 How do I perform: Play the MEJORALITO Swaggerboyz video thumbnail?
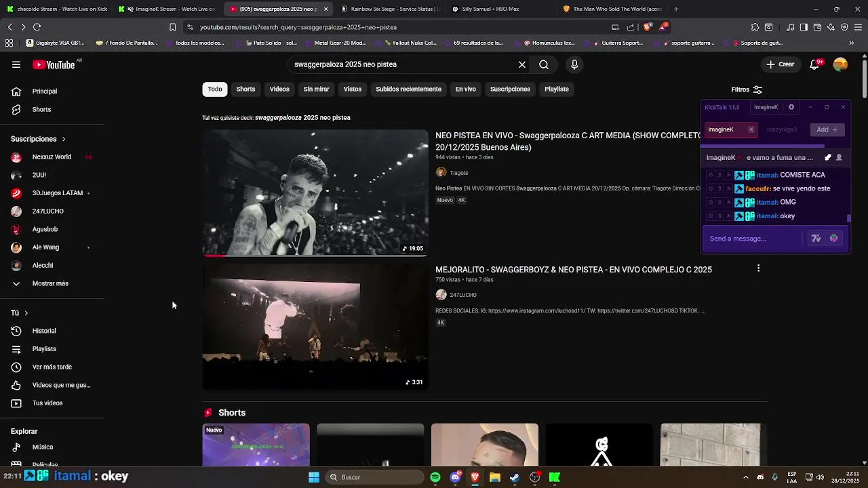315,327
